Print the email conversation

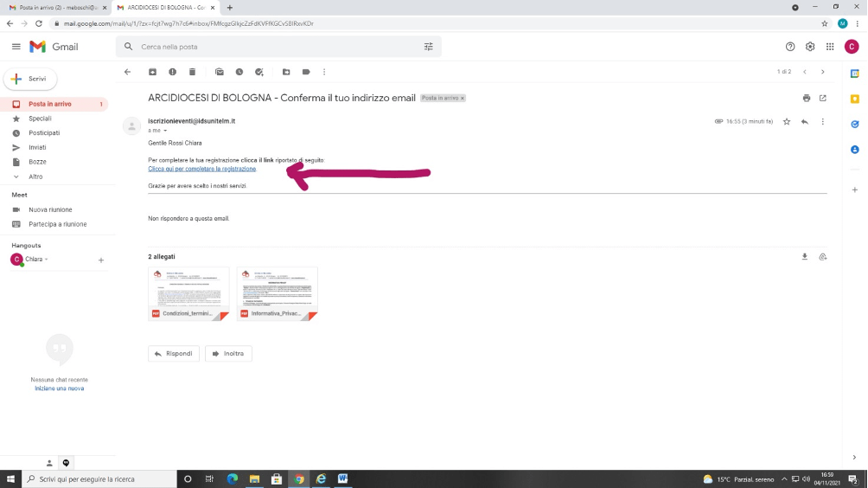click(807, 98)
